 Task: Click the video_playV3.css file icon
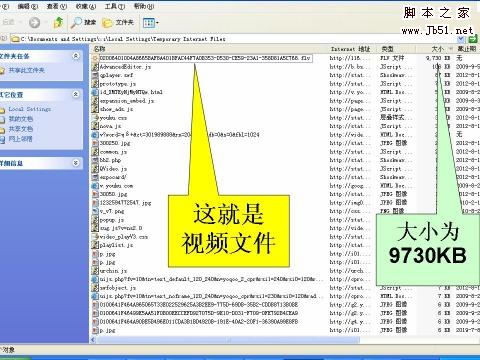coord(95,237)
